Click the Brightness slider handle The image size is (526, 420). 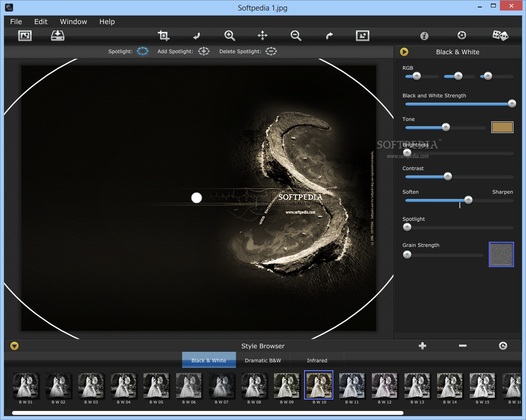407,153
